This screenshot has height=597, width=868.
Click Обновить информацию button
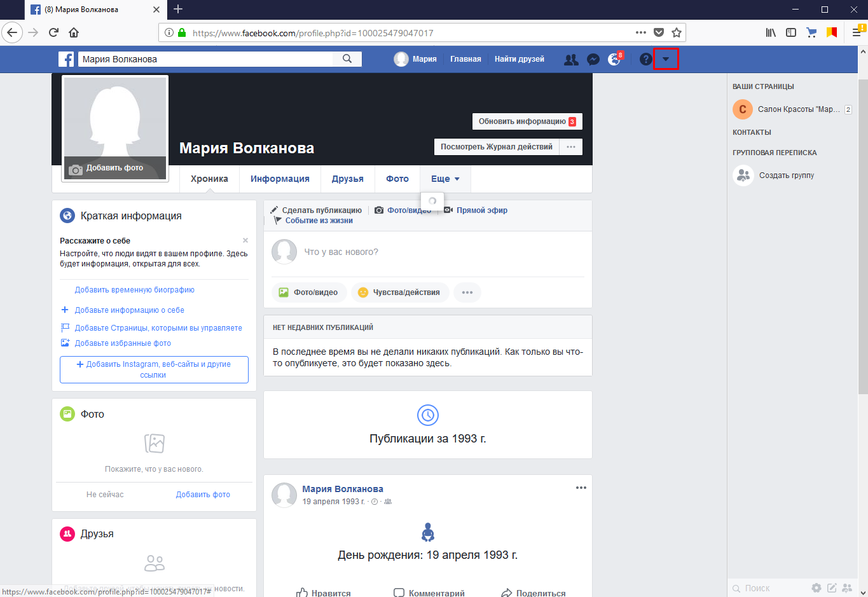pos(527,121)
